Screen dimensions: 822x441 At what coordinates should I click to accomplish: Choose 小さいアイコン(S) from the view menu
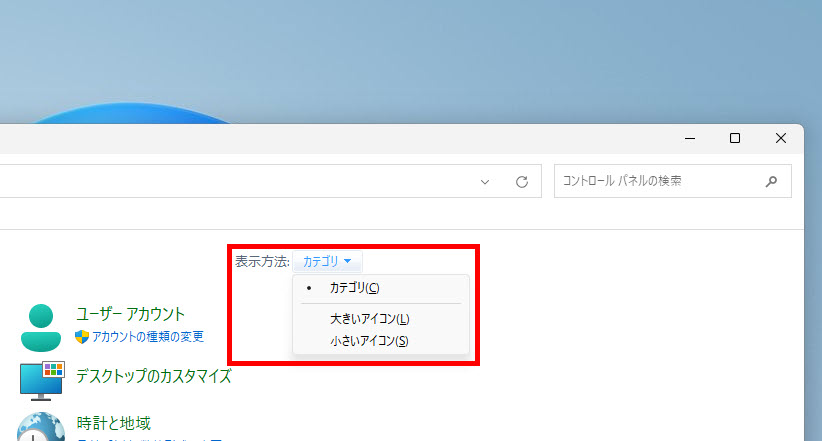(x=369, y=341)
